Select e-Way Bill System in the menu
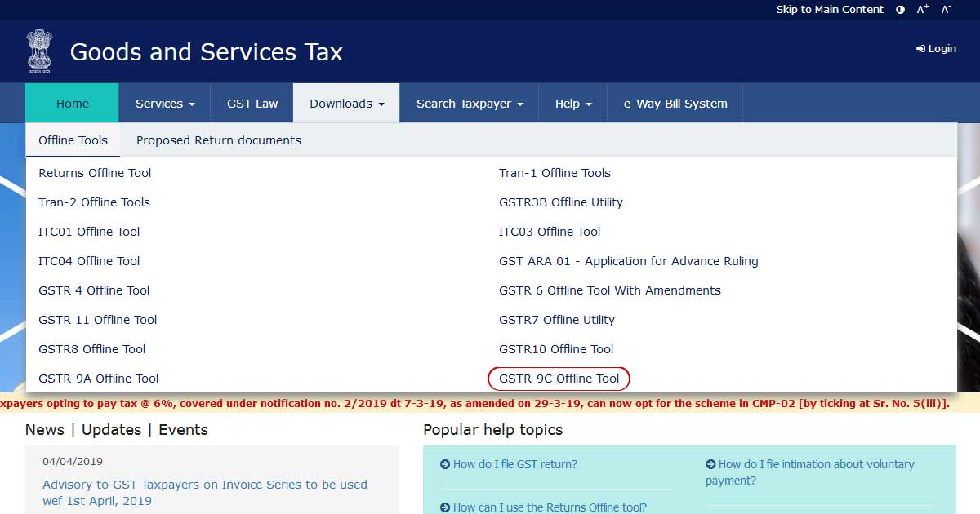The height and width of the screenshot is (514, 980). click(x=675, y=103)
